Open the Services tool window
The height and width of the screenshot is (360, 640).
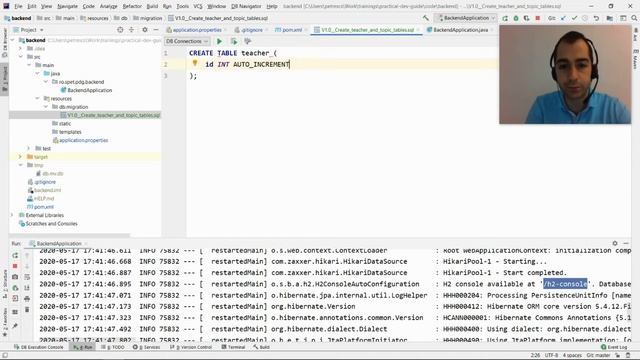[146, 347]
